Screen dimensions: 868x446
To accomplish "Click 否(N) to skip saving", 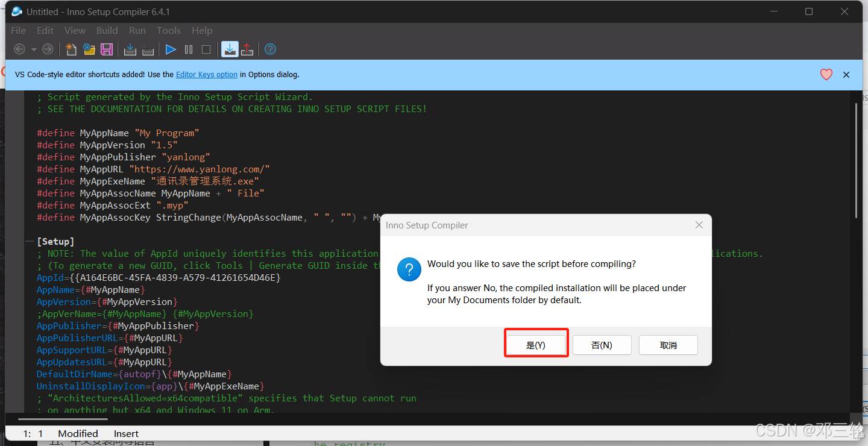I will click(602, 345).
